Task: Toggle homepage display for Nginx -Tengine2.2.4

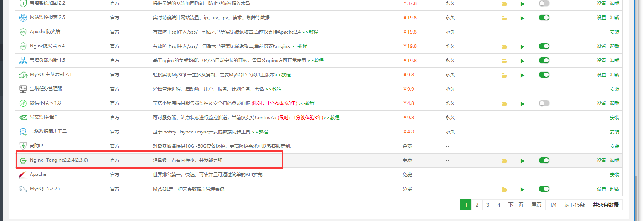Action: click(x=544, y=160)
